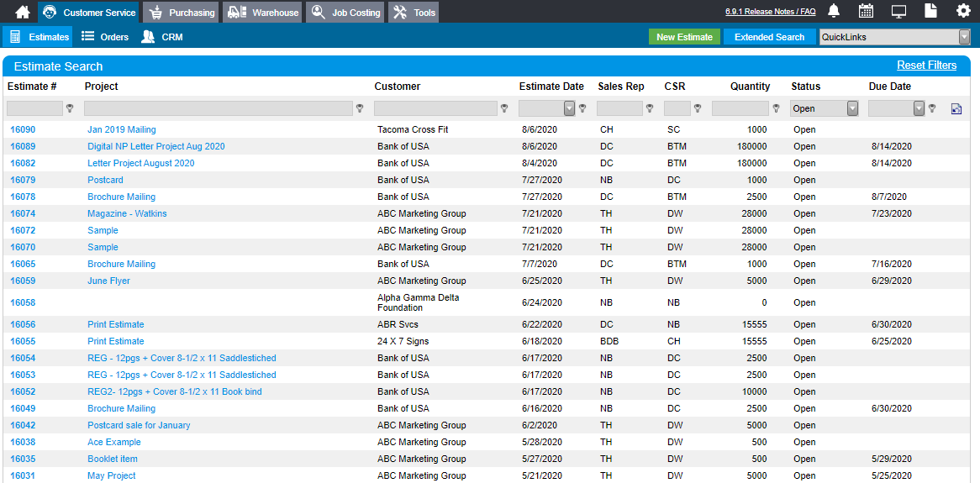This screenshot has width=980, height=483.
Task: Click the Due Date filter icon
Action: coord(932,108)
